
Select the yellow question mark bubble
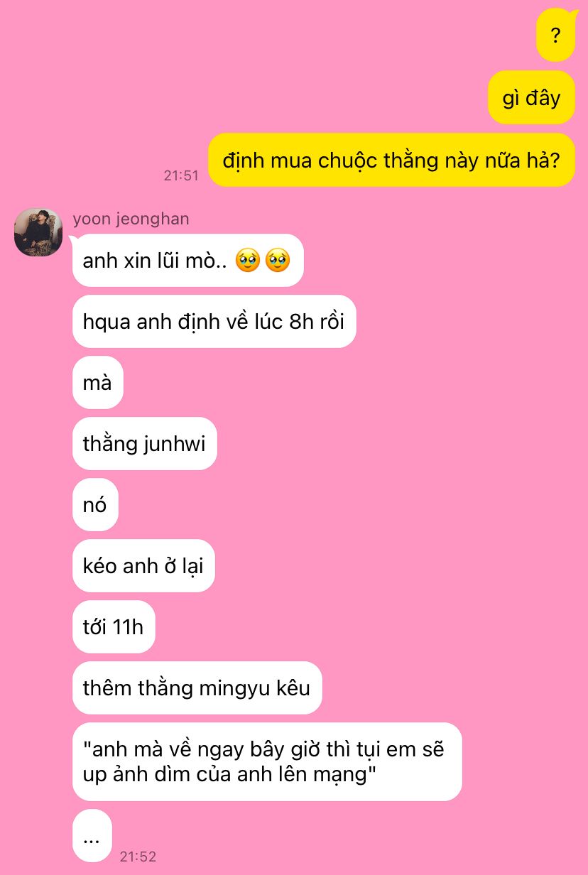click(x=555, y=35)
